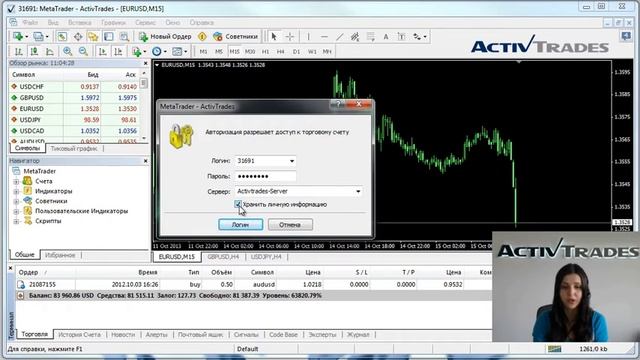Toggle the Navigator window icon
640x360 pixels.
93,37
